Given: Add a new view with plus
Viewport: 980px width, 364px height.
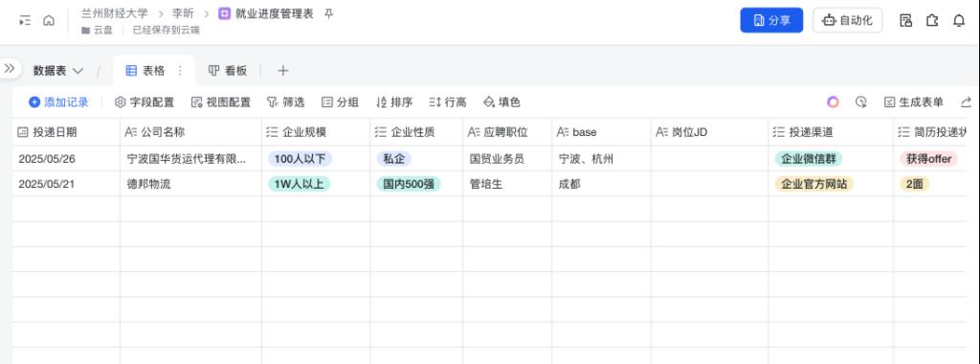Looking at the screenshot, I should 283,71.
